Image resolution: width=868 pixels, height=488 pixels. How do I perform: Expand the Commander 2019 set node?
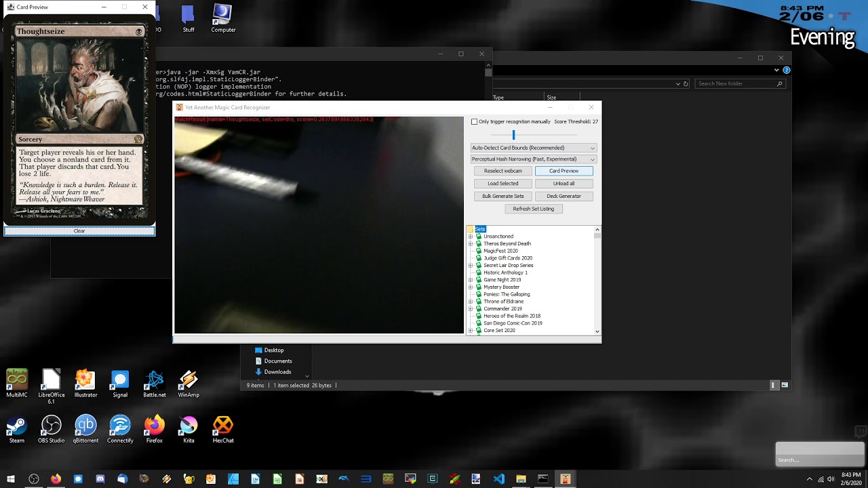coord(471,308)
